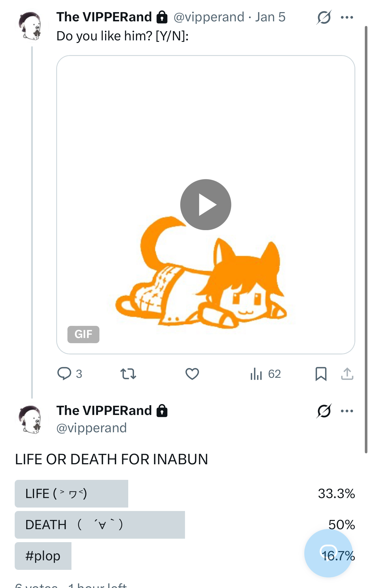Click The VIPPERand name on the Jan 5 tweet
Image resolution: width=370 pixels, height=588 pixels.
point(104,17)
